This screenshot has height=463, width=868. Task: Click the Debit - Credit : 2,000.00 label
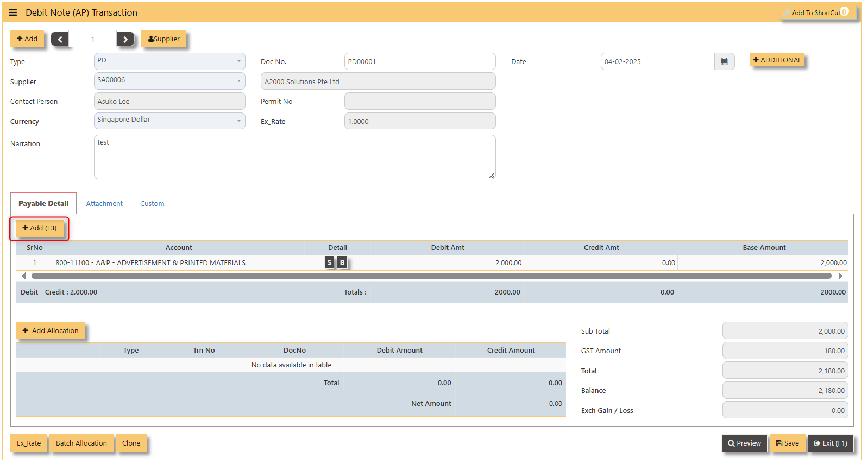click(59, 292)
